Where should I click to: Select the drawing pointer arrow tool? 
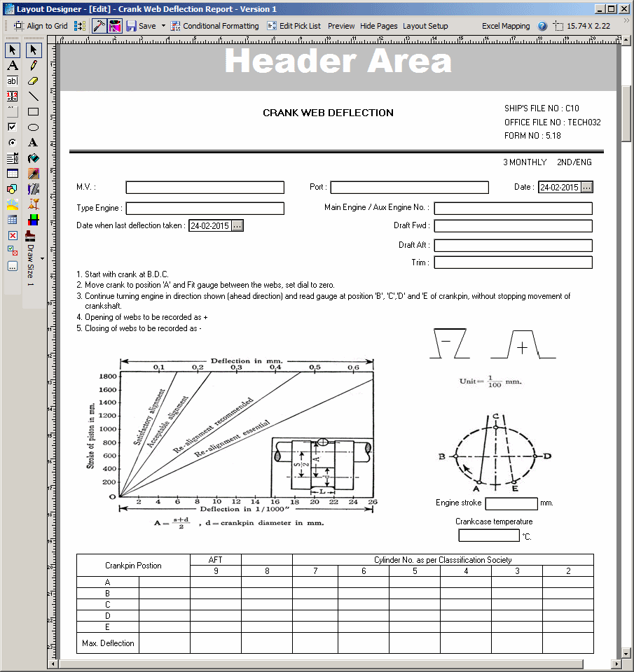33,50
